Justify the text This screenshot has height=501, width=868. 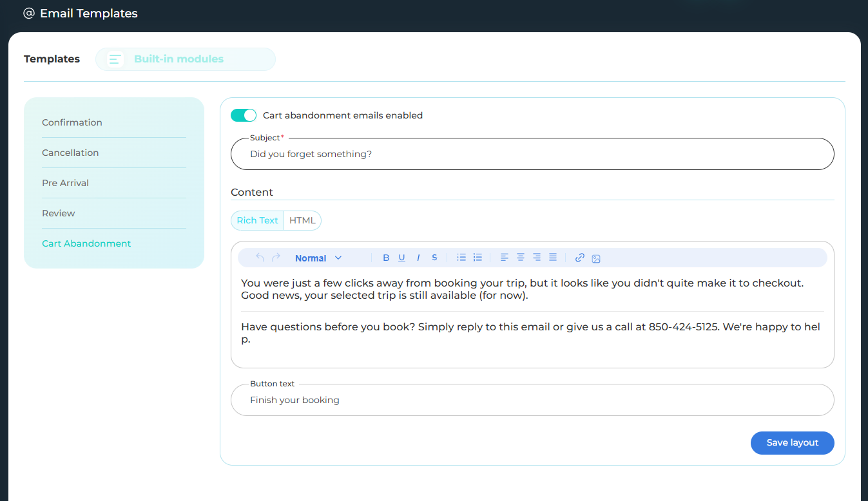(553, 258)
